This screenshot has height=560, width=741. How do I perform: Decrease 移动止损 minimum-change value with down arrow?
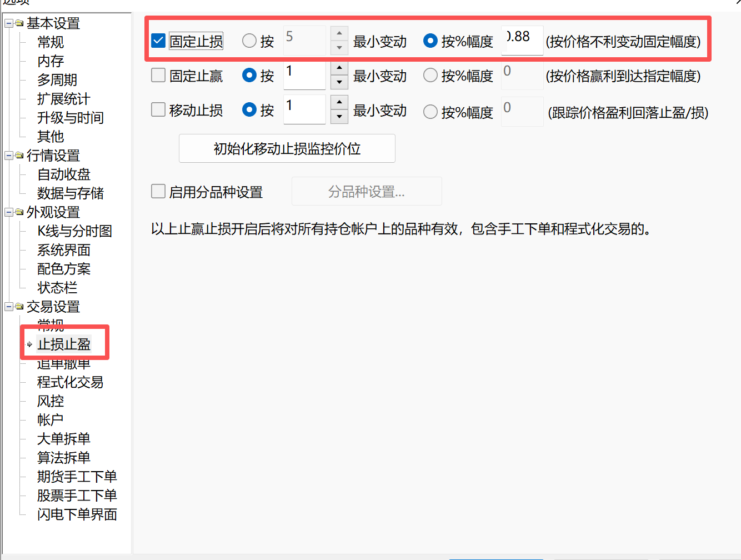[x=339, y=117]
